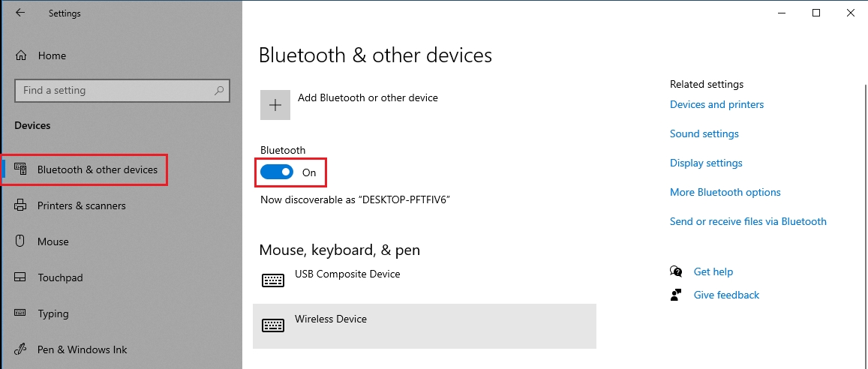This screenshot has width=868, height=369.
Task: Open More Bluetooth options link
Action: (x=725, y=193)
